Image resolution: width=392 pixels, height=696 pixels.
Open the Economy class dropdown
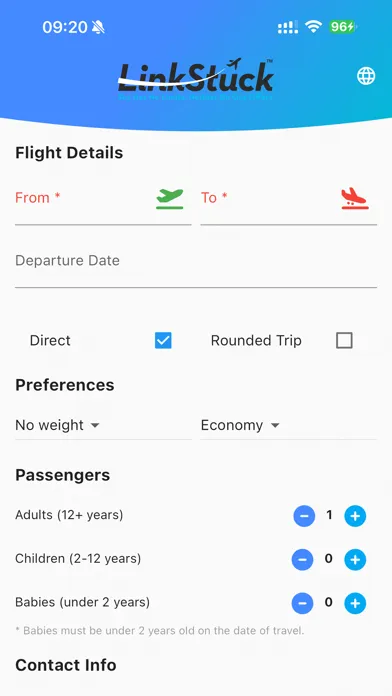[289, 425]
